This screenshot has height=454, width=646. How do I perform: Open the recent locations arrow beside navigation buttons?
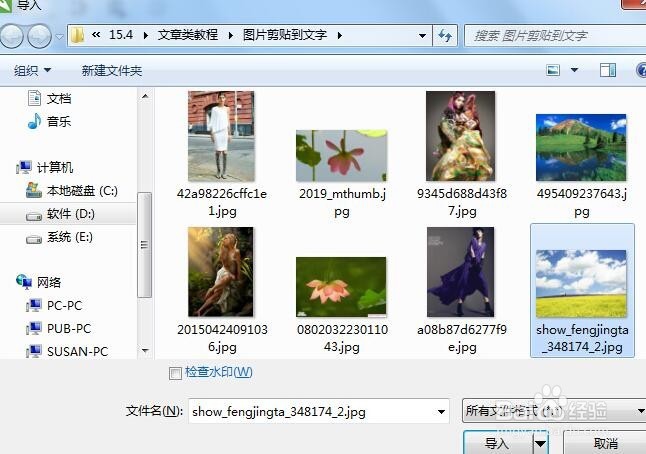(59, 36)
